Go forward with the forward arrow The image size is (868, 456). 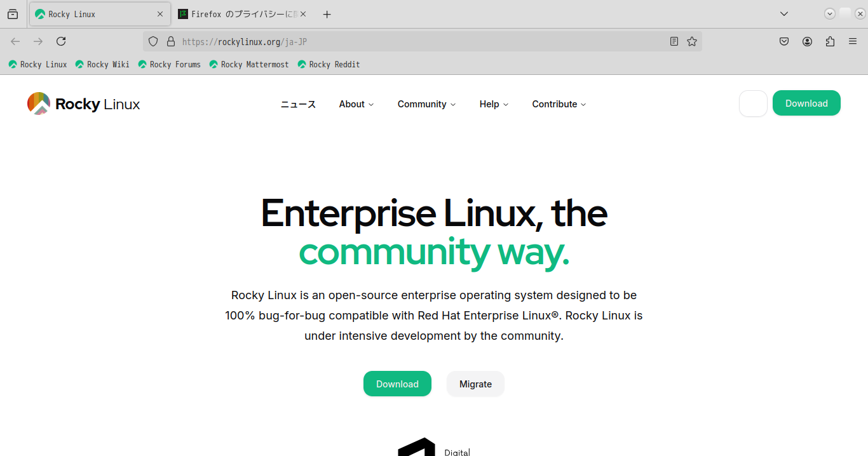(38, 41)
